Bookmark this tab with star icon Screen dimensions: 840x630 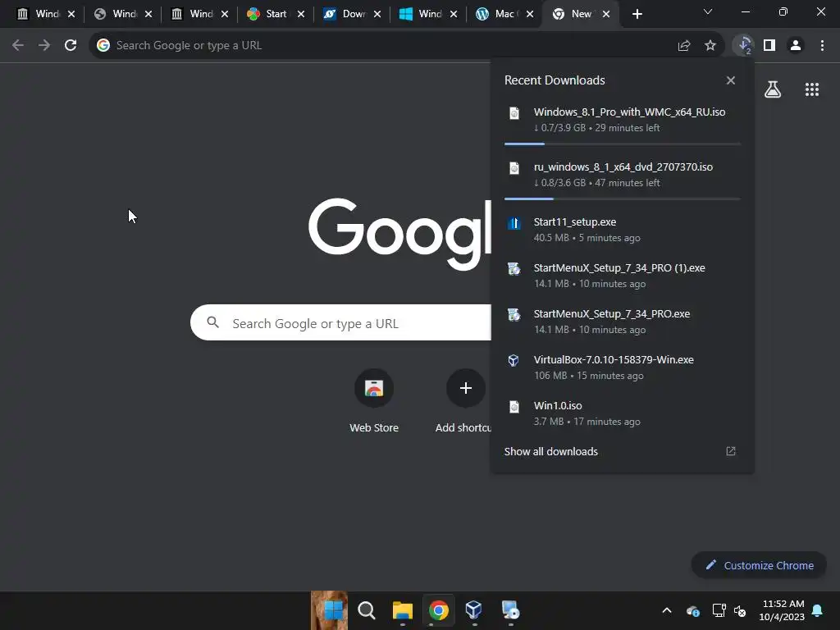(710, 46)
